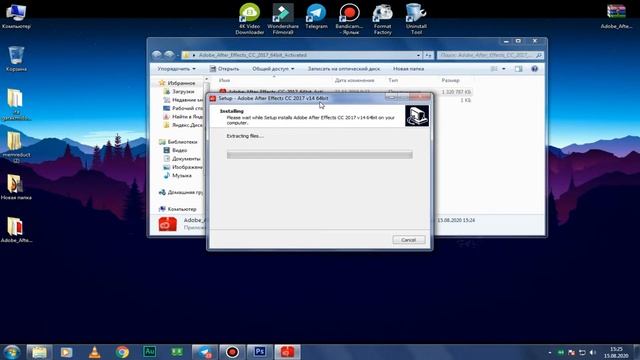Image resolution: width=640 pixels, height=360 pixels.
Task: Open the media player taskbar icon
Action: (x=67, y=352)
